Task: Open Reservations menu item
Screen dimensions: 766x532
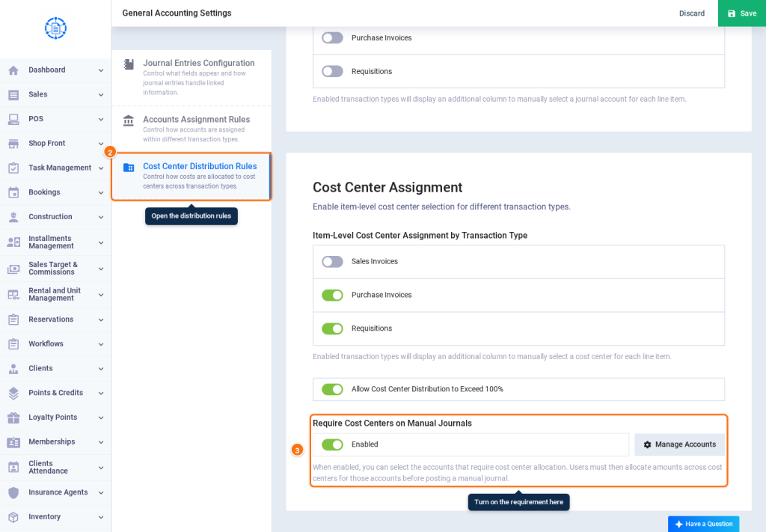Action: 55,319
